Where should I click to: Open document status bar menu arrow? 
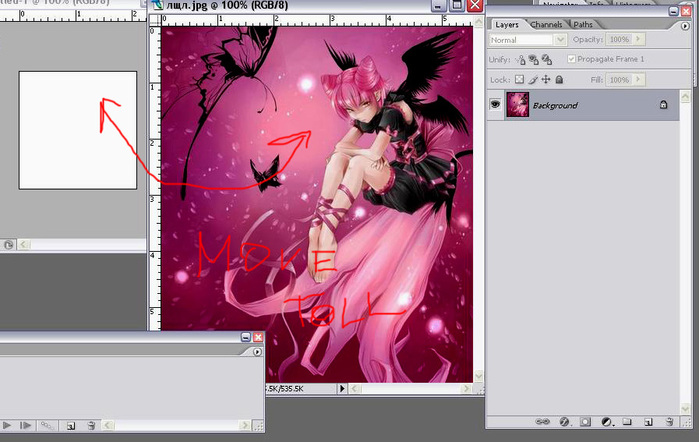pyautogui.click(x=342, y=388)
